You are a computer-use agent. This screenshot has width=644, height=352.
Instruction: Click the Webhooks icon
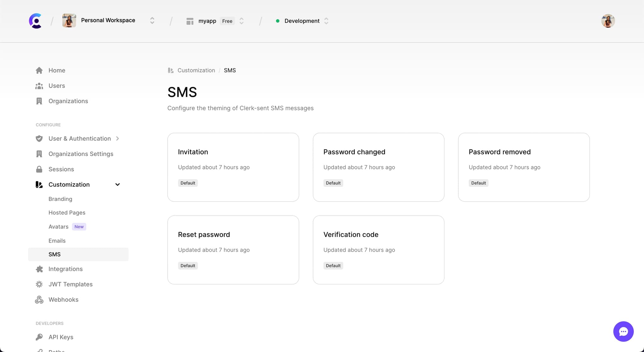39,299
